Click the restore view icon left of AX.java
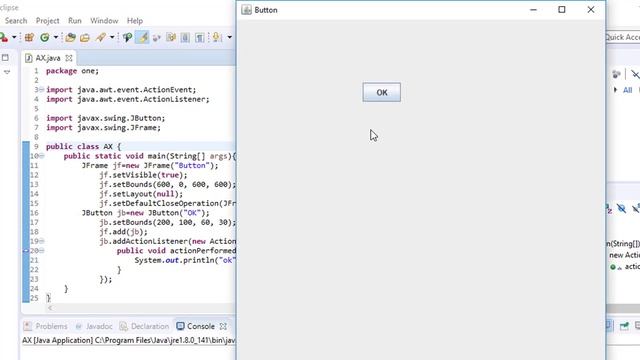The width and height of the screenshot is (640, 360). point(5,58)
